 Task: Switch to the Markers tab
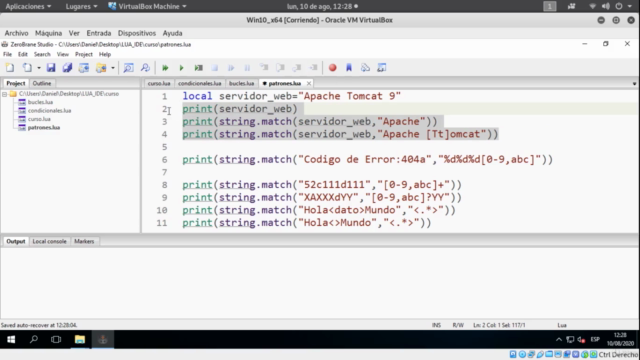[x=84, y=241]
